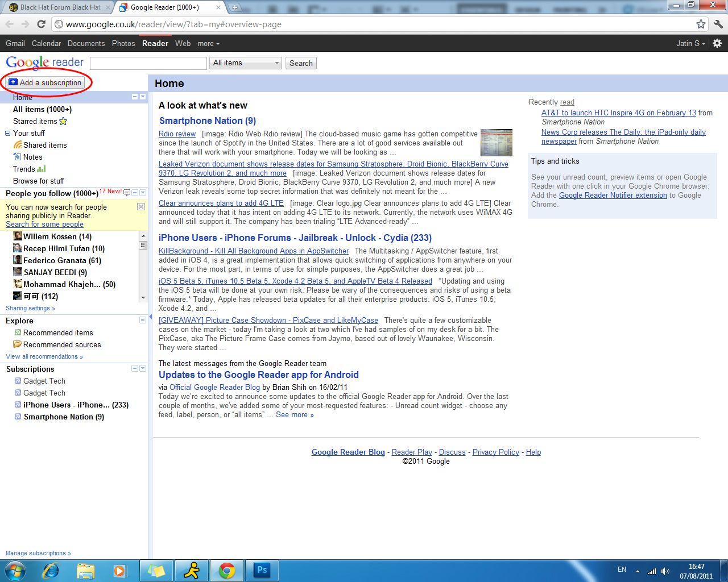The image size is (728, 582).
Task: Focus the Google Reader search box
Action: (x=148, y=63)
